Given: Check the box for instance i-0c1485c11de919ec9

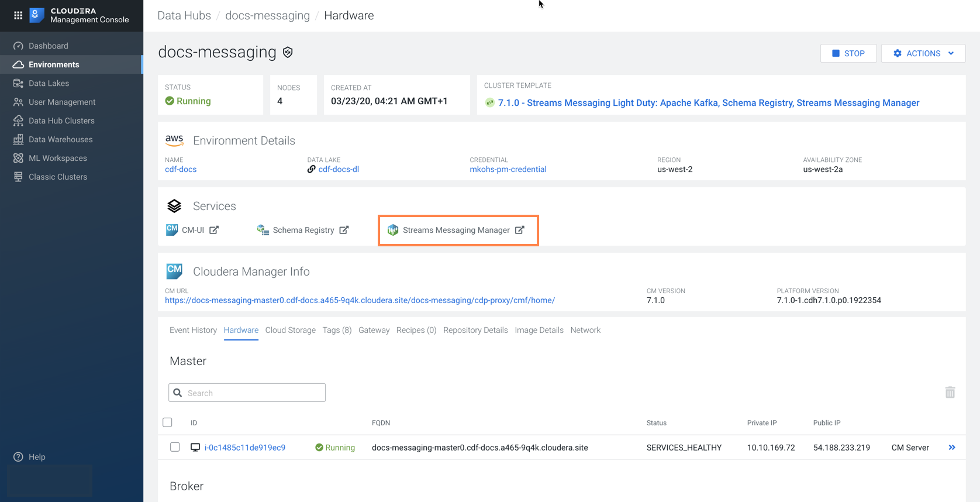Looking at the screenshot, I should pos(175,447).
